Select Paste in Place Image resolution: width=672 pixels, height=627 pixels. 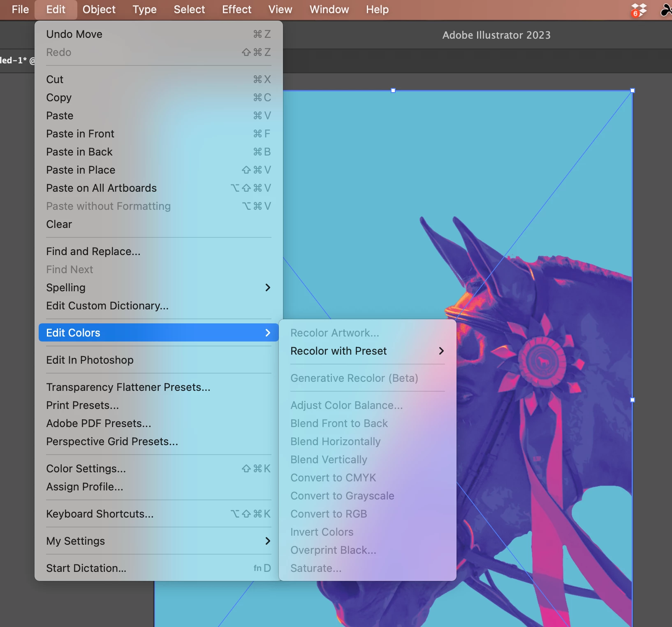(158, 170)
